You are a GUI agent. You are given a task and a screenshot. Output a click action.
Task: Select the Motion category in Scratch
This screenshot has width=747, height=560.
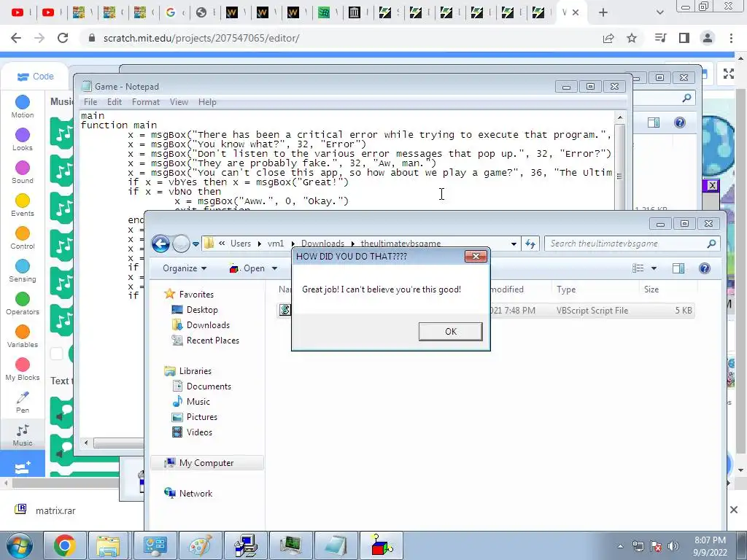click(23, 106)
